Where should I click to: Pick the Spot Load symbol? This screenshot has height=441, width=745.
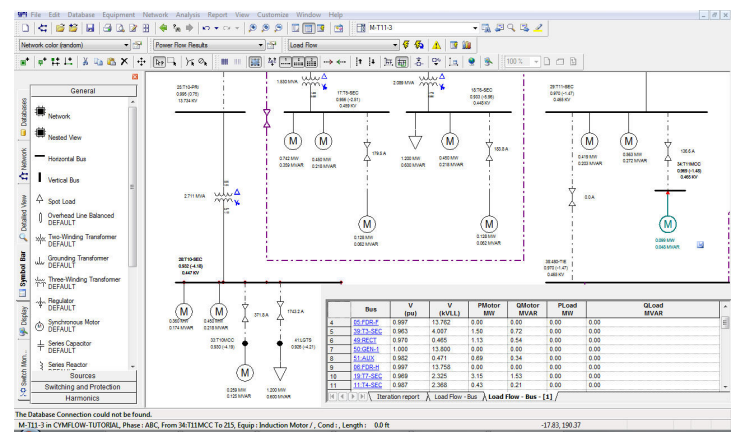pos(60,201)
